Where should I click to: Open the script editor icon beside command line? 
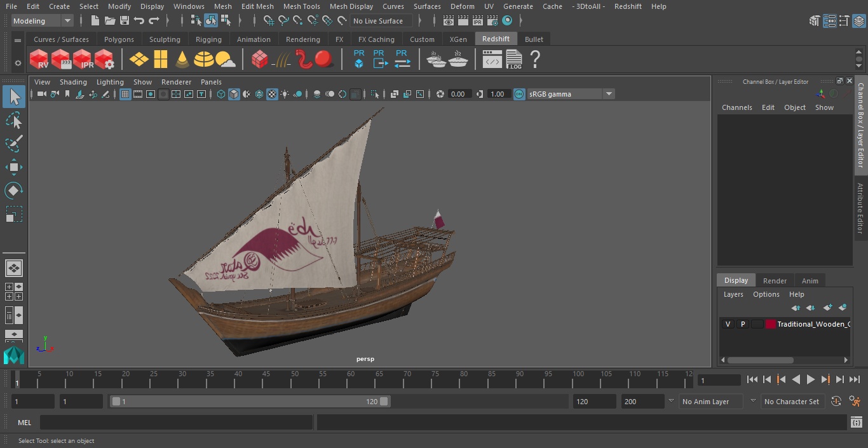[856, 423]
